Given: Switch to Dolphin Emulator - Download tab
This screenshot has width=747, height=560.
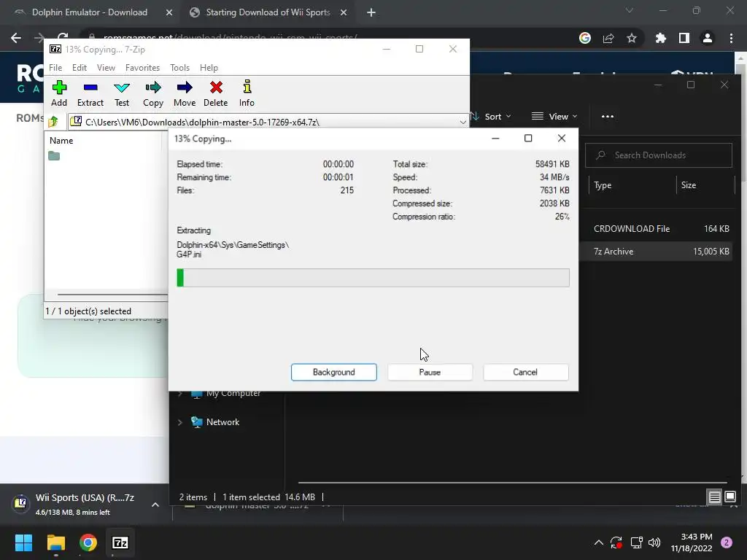Looking at the screenshot, I should click(90, 12).
